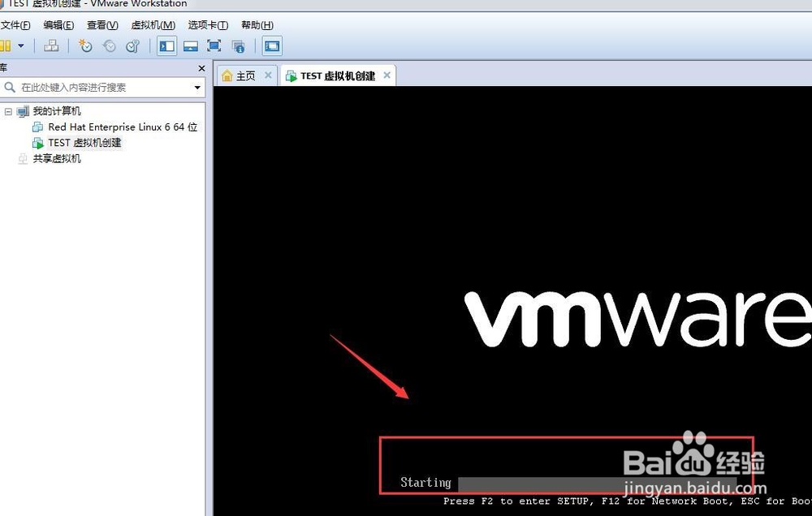This screenshot has height=516, width=812.
Task: Click the 库 panel title
Action: [x=3, y=68]
